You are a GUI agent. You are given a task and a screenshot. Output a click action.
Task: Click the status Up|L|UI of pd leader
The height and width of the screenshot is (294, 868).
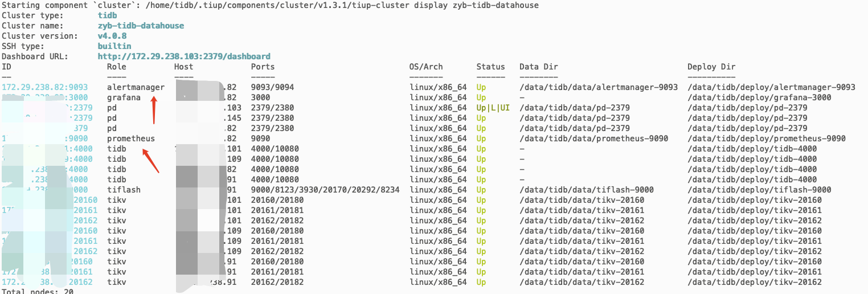pyautogui.click(x=493, y=108)
